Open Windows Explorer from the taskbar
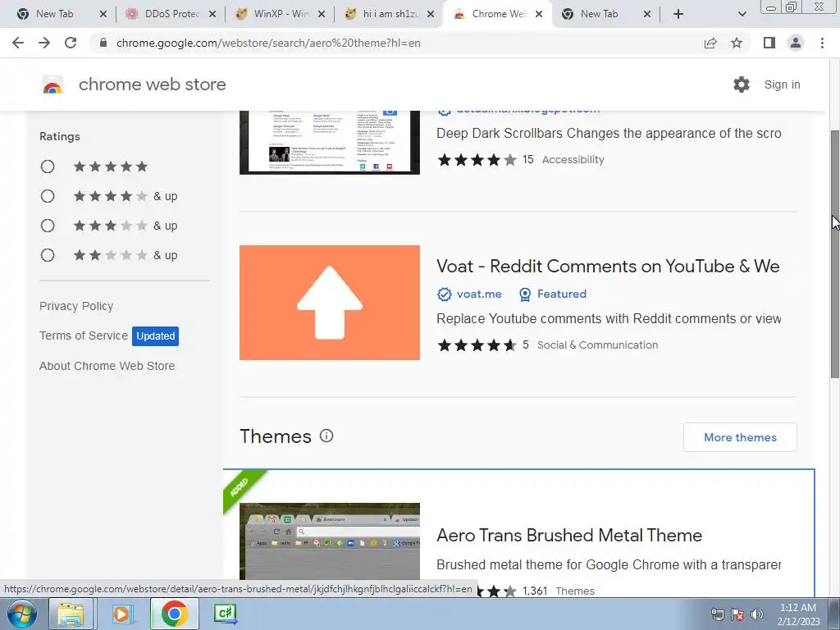Image resolution: width=840 pixels, height=630 pixels. pyautogui.click(x=71, y=614)
